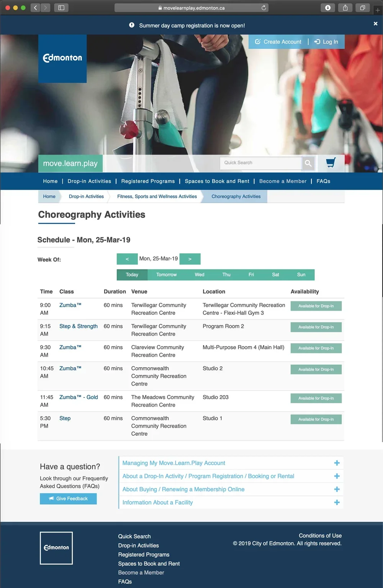The image size is (383, 588).
Task: Open the 9:30 AM Zumba class link
Action: pos(70,347)
